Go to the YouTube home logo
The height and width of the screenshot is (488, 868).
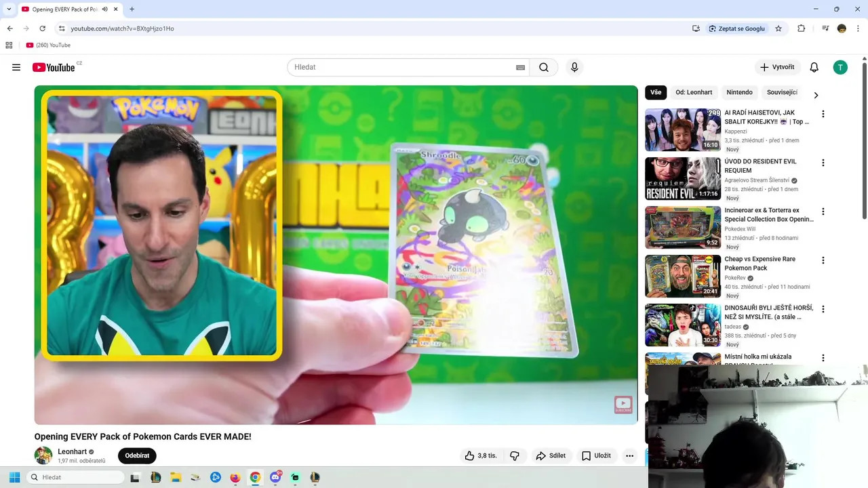pos(54,67)
